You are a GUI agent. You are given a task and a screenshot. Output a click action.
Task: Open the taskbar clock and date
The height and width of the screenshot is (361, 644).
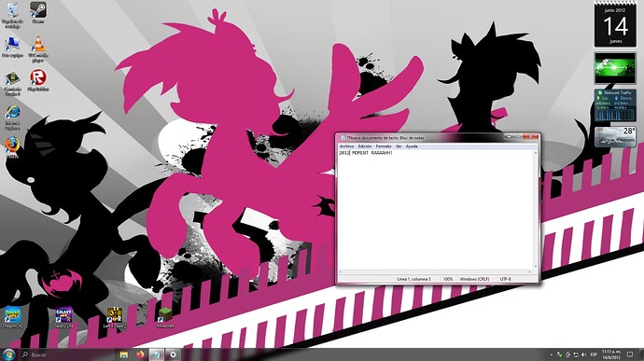(610, 354)
